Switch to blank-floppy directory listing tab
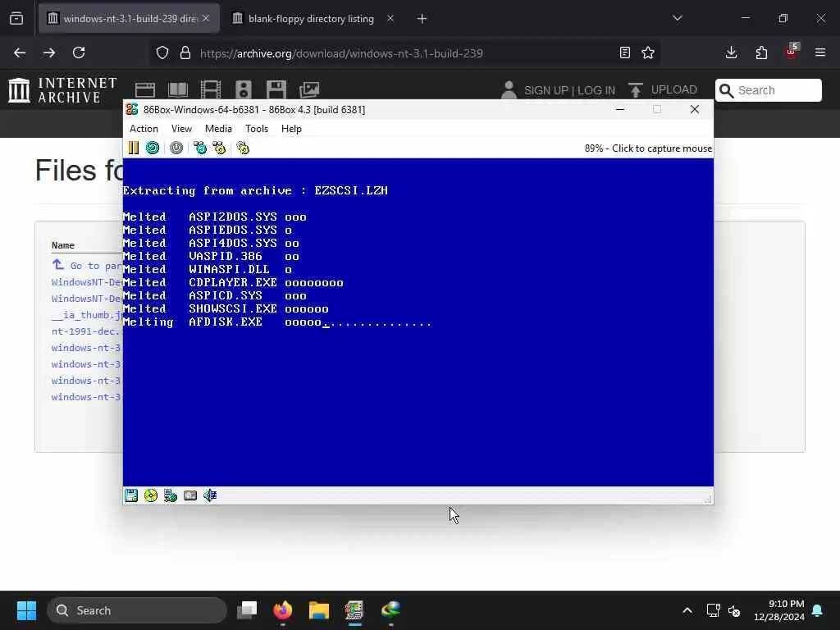The height and width of the screenshot is (630, 840). (x=311, y=19)
